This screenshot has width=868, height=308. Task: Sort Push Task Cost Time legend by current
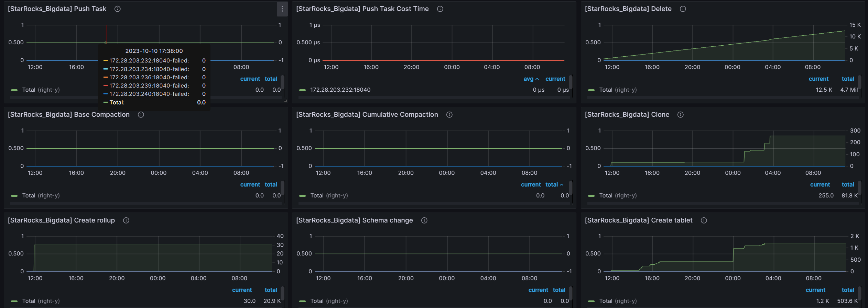coord(555,79)
